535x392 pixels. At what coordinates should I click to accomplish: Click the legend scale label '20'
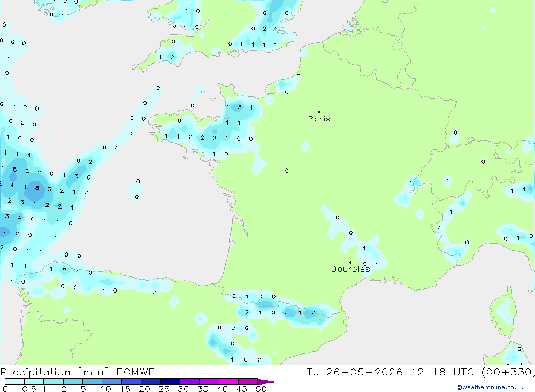[144, 389]
